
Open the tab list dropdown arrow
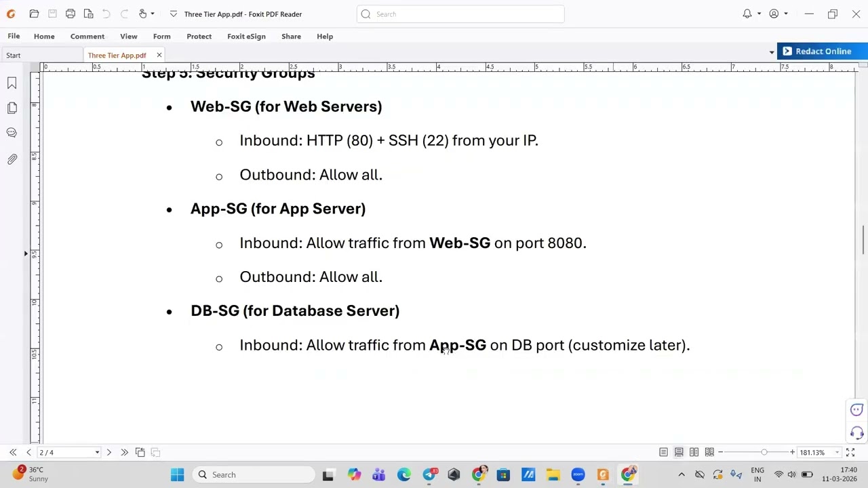click(771, 52)
